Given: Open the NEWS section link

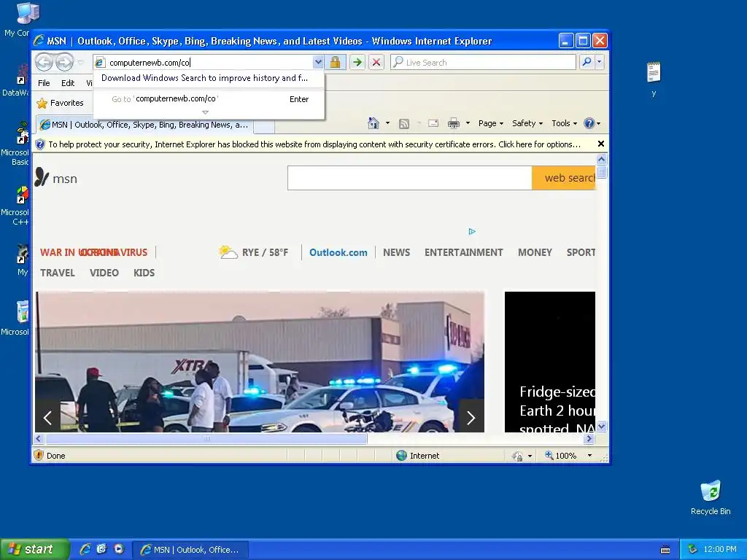Looking at the screenshot, I should pos(396,252).
